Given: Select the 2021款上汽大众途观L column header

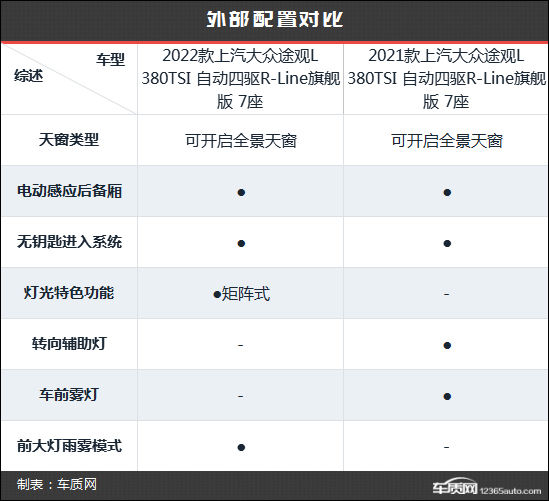Looking at the screenshot, I should click(446, 79).
